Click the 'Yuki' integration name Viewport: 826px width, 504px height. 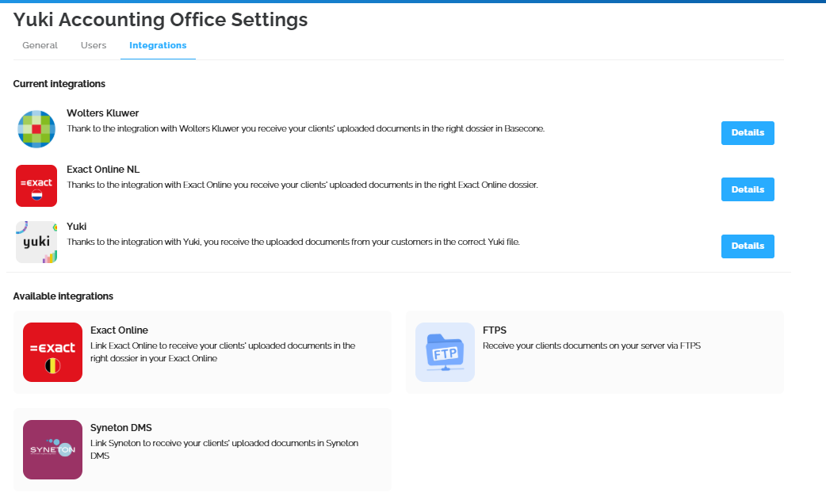[x=76, y=227]
